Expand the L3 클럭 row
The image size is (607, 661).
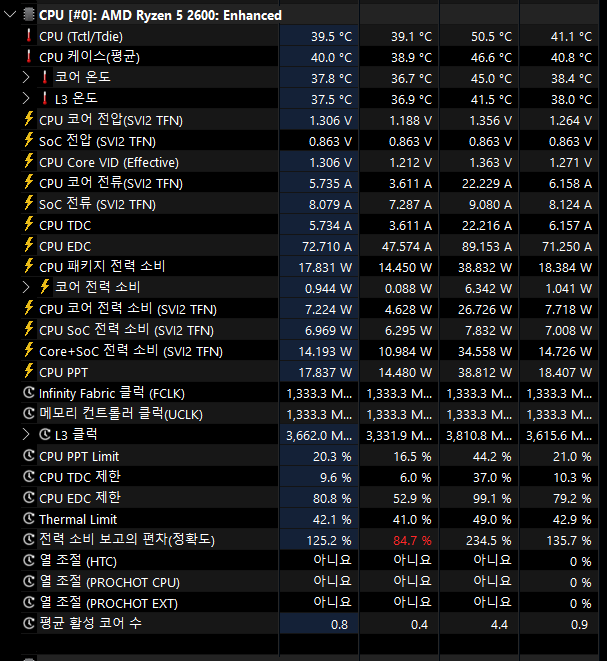[26, 435]
